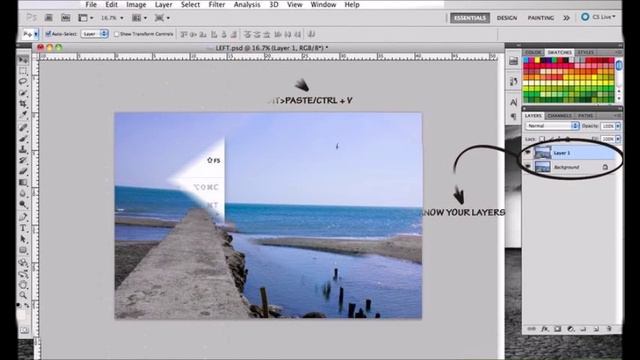640x360 pixels.
Task: Select the Crop tool
Action: (23, 104)
